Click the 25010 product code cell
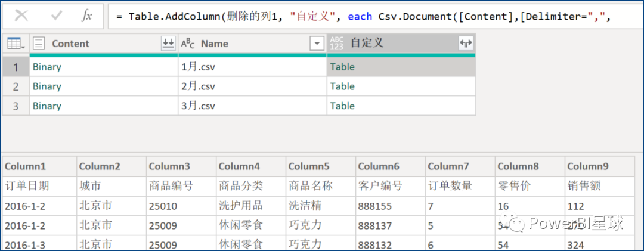 (x=181, y=206)
